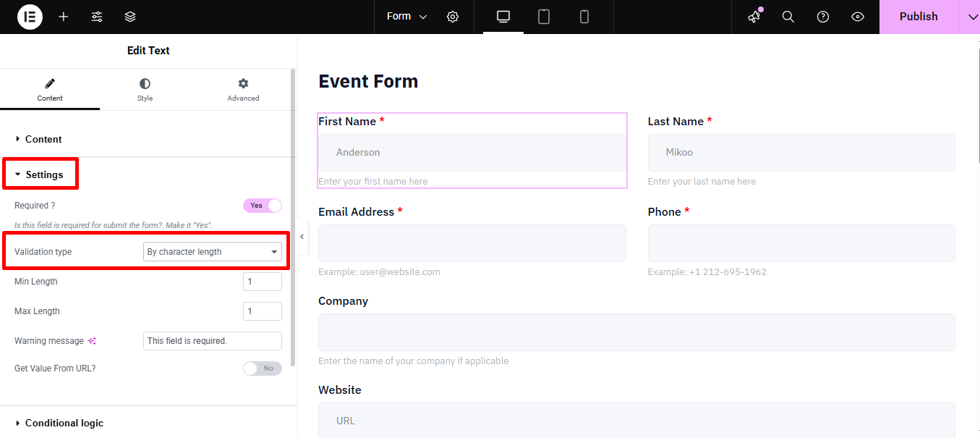Preview changes with the eye icon
The image size is (980, 438).
pyautogui.click(x=858, y=17)
